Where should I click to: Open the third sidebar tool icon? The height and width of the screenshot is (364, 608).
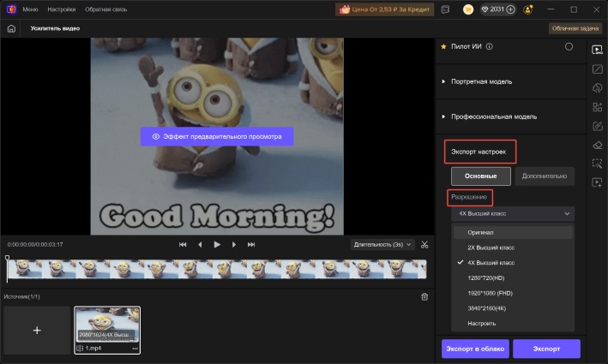597,88
